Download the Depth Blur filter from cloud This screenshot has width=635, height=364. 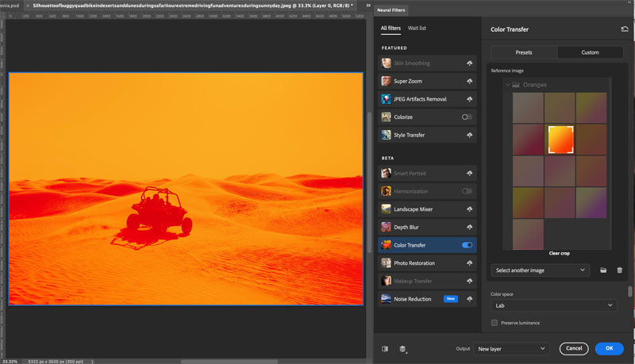point(470,228)
